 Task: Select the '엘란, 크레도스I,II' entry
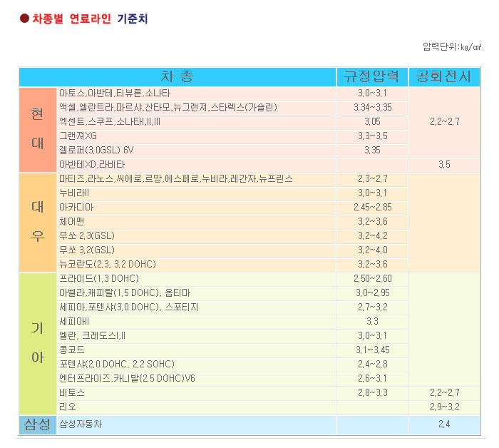[x=92, y=336]
